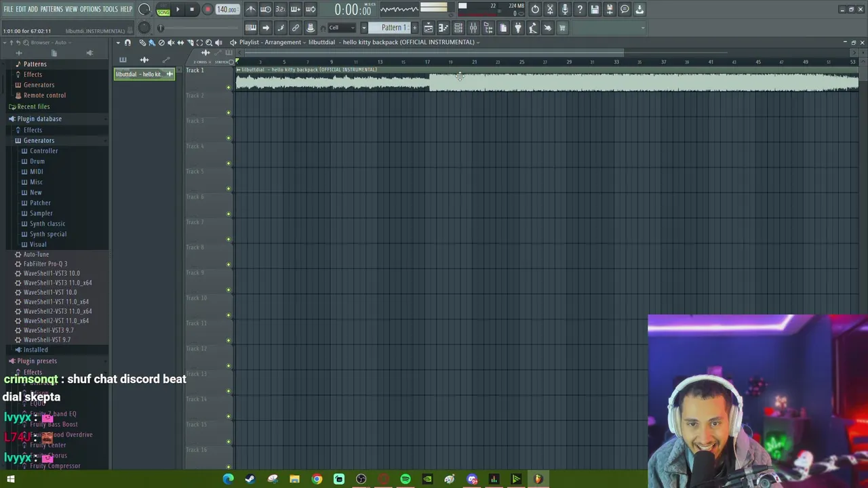Screen dimensions: 868x488
Task: Click the plus button next to Pattern 1
Action: (414, 28)
